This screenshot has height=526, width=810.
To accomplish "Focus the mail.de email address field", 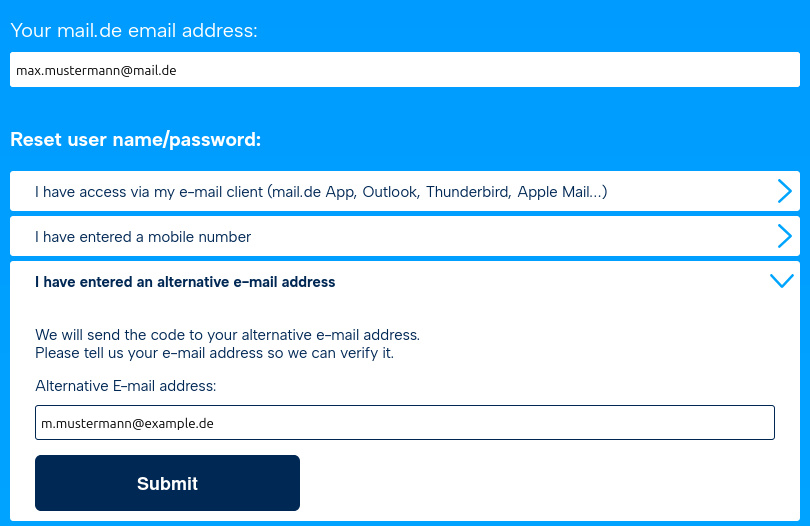I will pos(405,70).
